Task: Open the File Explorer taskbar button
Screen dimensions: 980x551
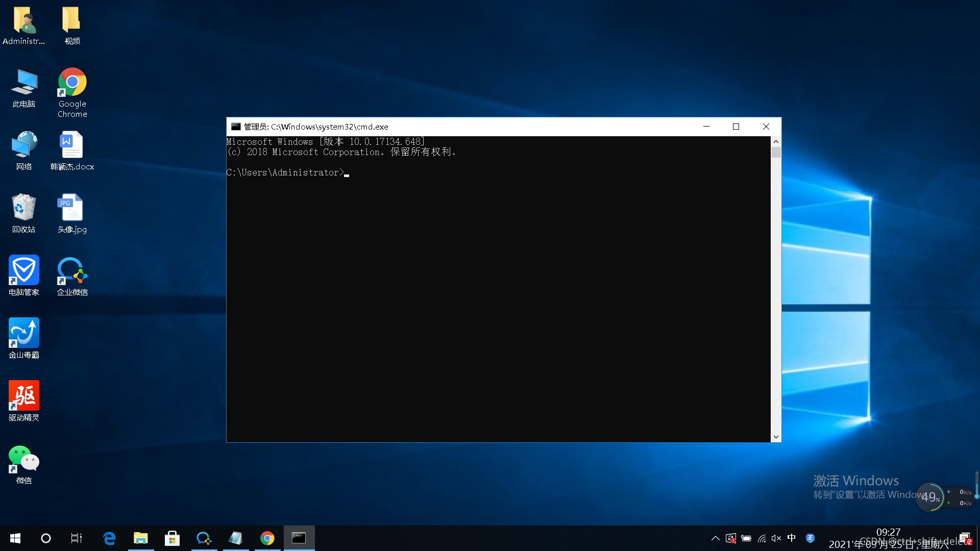Action: 140,538
